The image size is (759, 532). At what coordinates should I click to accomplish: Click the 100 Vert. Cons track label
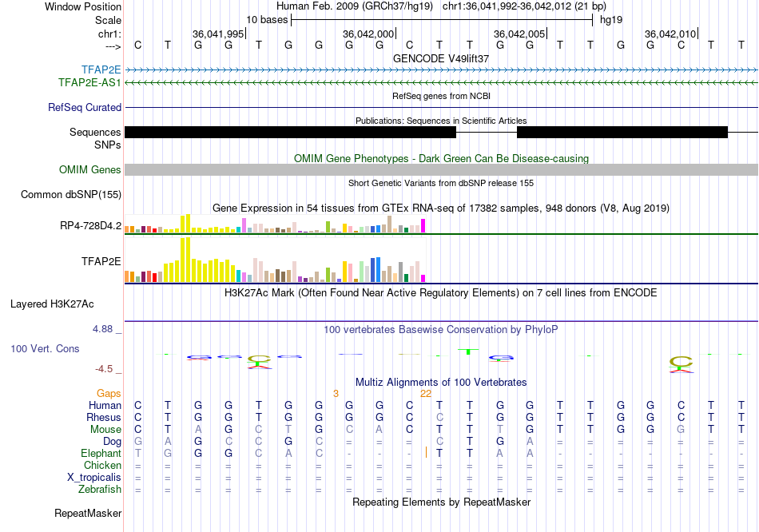[x=45, y=348]
